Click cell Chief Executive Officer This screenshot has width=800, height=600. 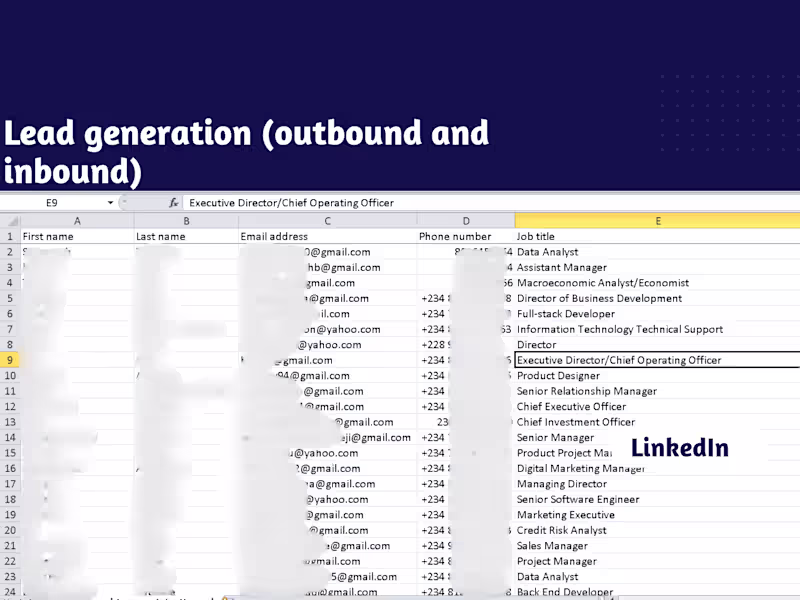(x=658, y=407)
